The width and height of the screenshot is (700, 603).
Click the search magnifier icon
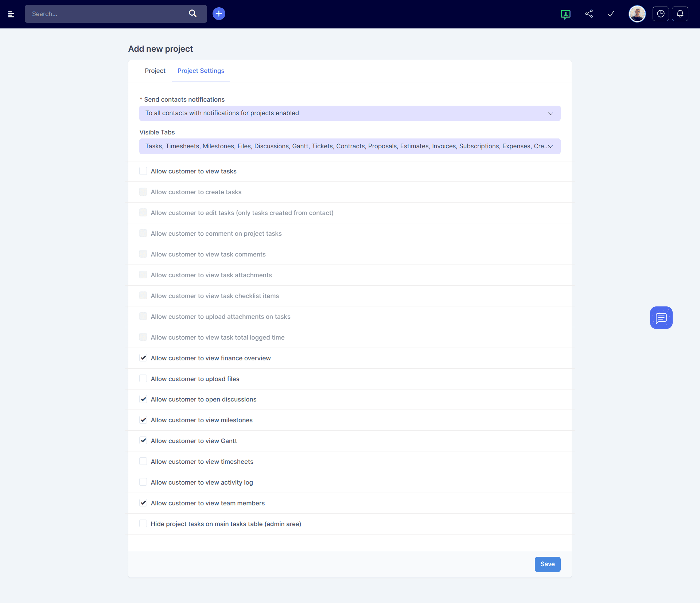tap(192, 14)
